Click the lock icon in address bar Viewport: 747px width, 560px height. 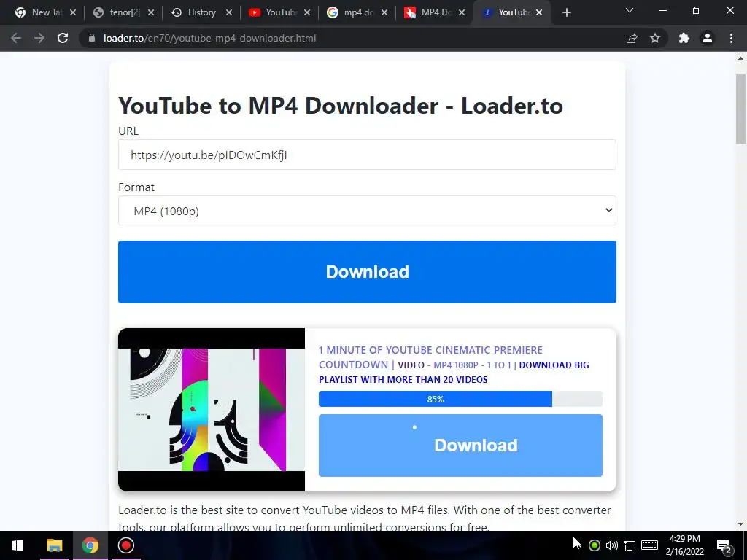pos(92,38)
